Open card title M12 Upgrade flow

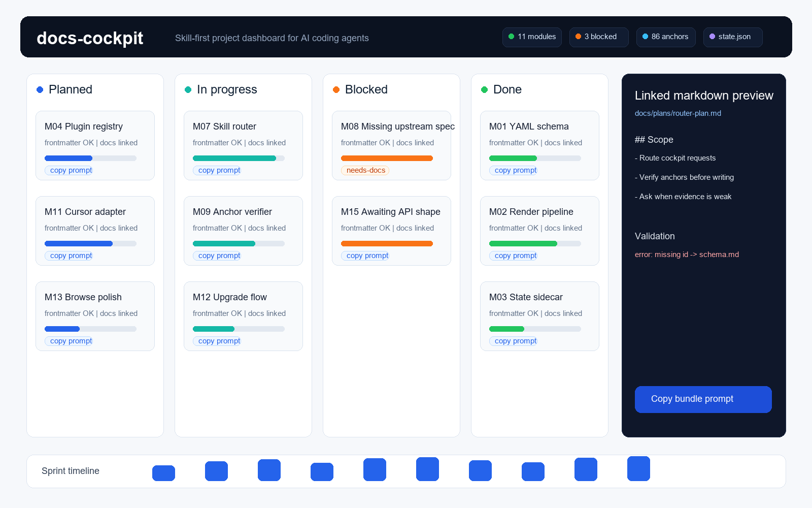point(230,297)
